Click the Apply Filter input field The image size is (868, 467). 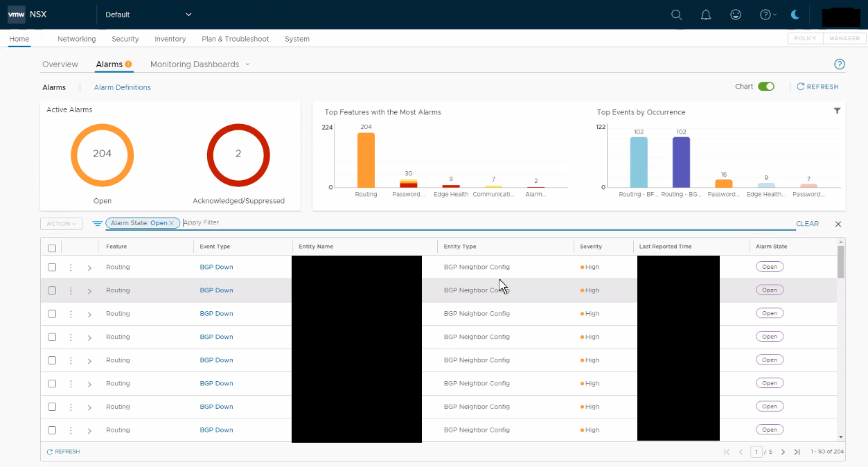point(488,223)
